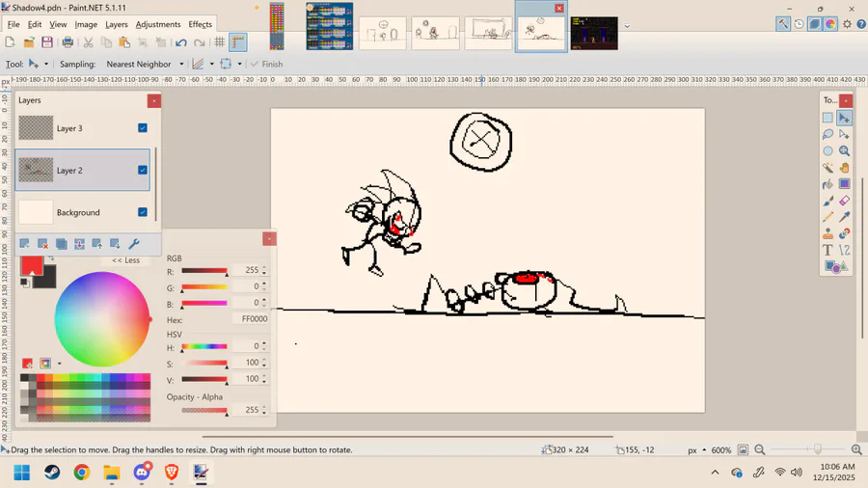868x488 pixels.
Task: Select the Text tool
Action: [x=827, y=250]
